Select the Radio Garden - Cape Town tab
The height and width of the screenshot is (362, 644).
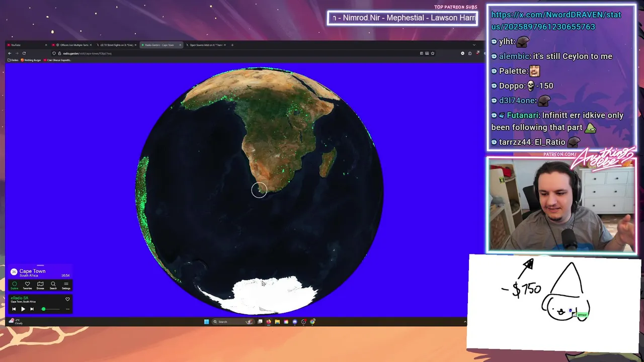(x=161, y=45)
